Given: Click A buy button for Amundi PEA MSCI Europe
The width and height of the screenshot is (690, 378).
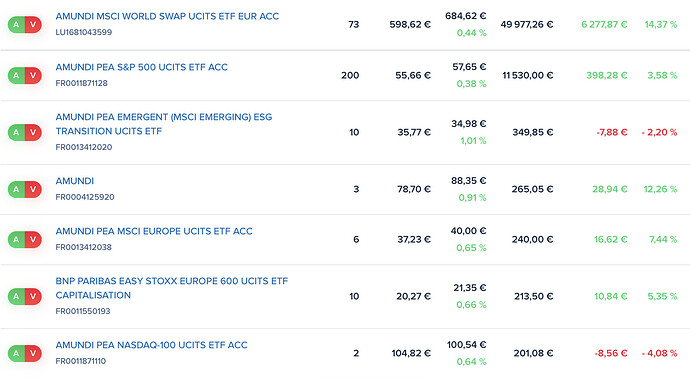Looking at the screenshot, I should pyautogui.click(x=16, y=239).
